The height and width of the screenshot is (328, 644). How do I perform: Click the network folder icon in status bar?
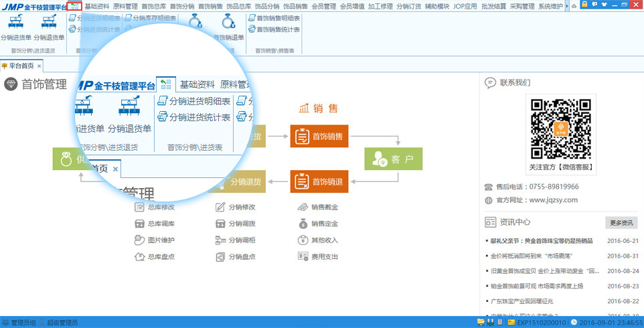tap(480, 322)
